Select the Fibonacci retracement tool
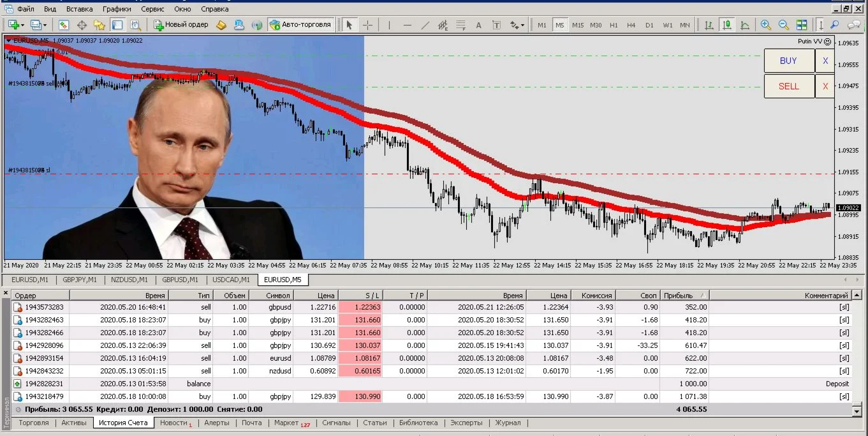This screenshot has width=868, height=436. point(461,25)
